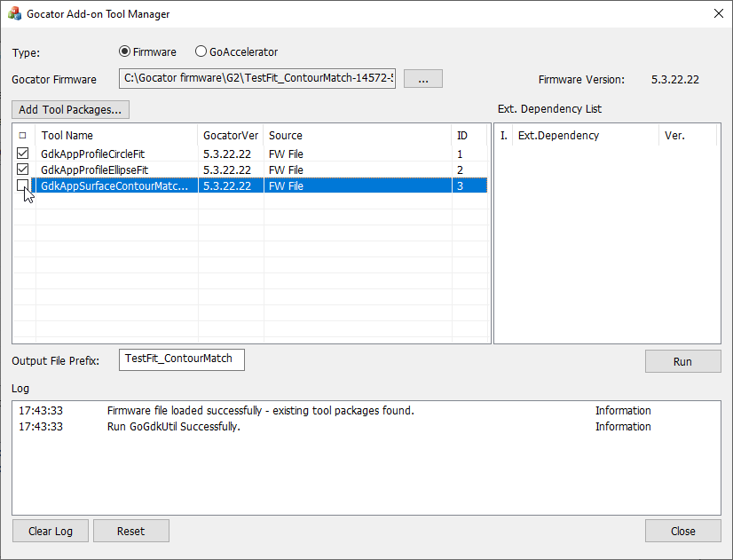Select the GoAccelerator type radio button
Viewport: 733px width, 560px height.
click(201, 51)
